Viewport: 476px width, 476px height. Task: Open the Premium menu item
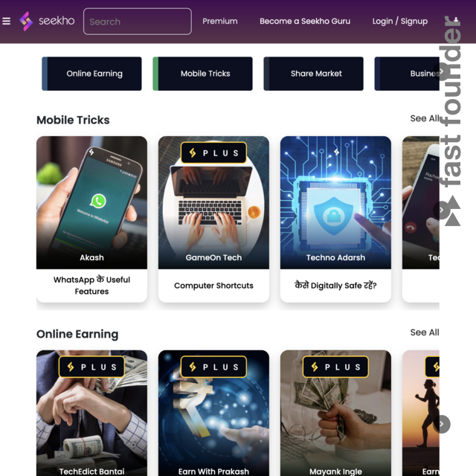click(x=220, y=22)
